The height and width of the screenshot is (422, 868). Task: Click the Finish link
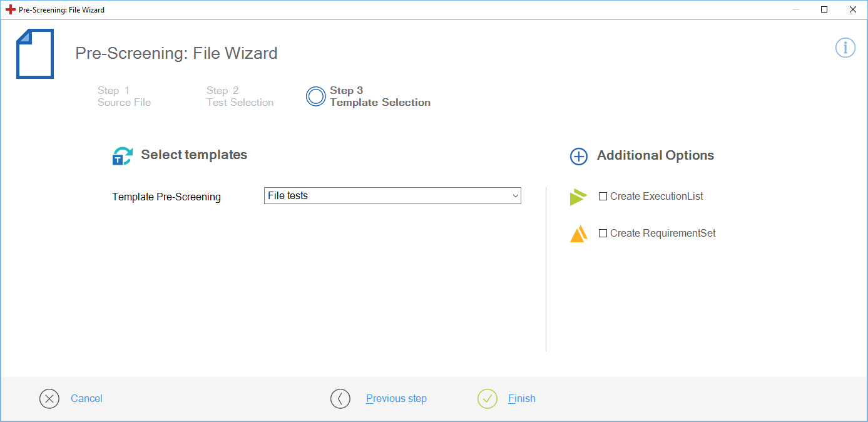click(521, 399)
